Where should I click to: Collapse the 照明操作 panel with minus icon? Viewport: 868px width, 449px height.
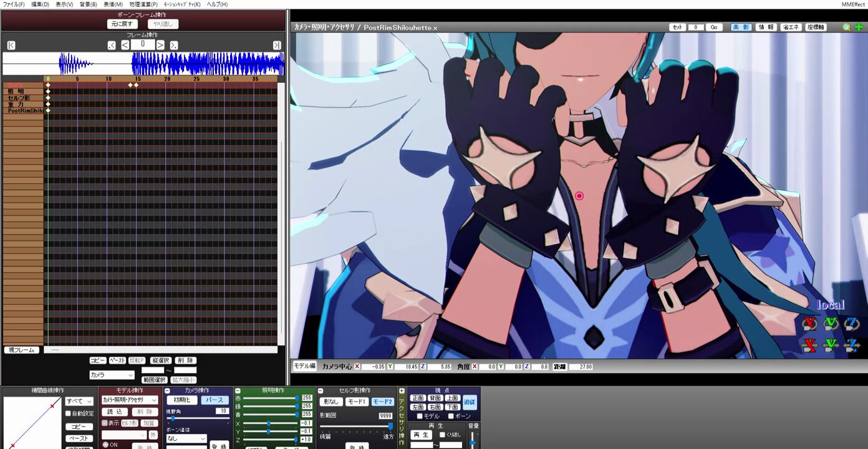(238, 390)
